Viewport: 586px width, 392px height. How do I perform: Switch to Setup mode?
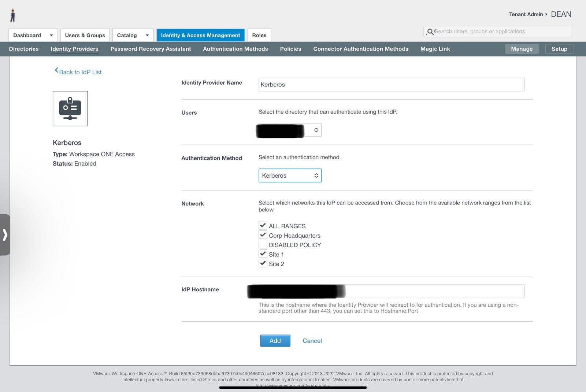tap(559, 49)
